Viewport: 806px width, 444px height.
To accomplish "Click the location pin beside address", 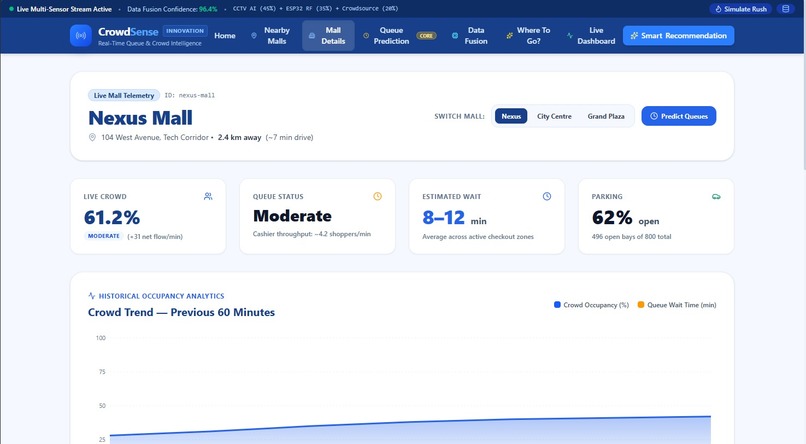I will click(x=93, y=137).
